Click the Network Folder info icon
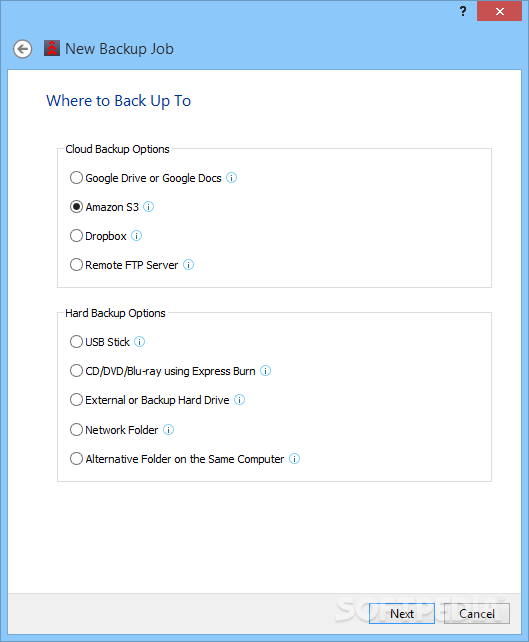Viewport: 529px width, 642px height. (168, 430)
